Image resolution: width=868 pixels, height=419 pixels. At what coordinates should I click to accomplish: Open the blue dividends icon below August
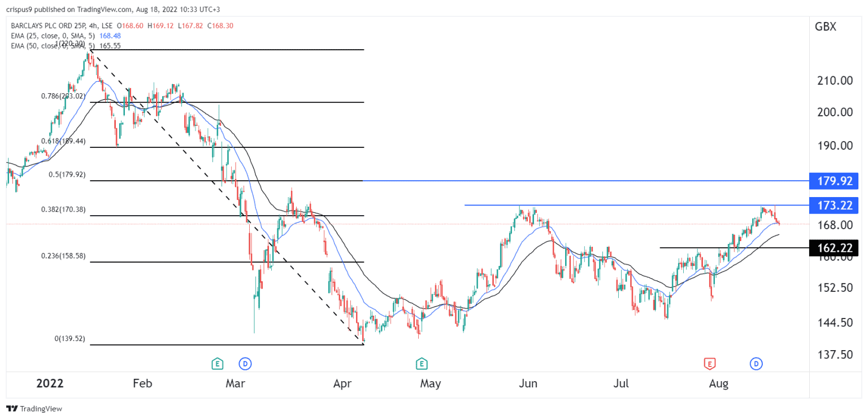tap(757, 364)
